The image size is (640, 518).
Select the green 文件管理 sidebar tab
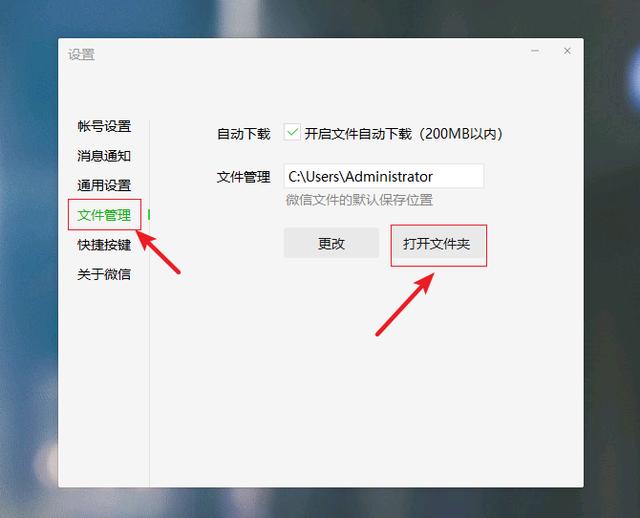[x=104, y=215]
